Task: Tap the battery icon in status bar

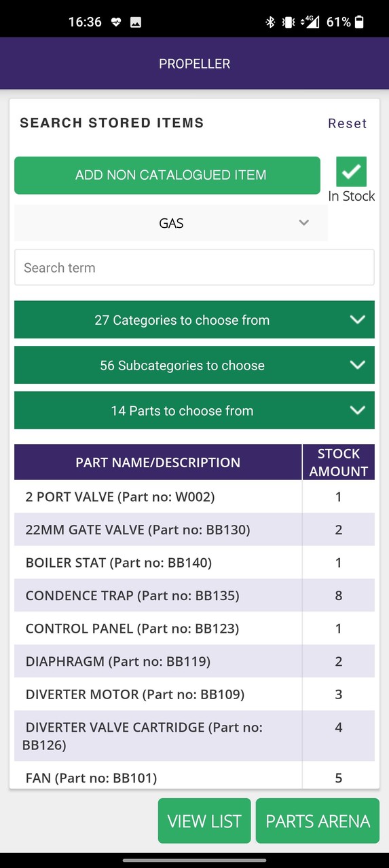Action: point(359,22)
